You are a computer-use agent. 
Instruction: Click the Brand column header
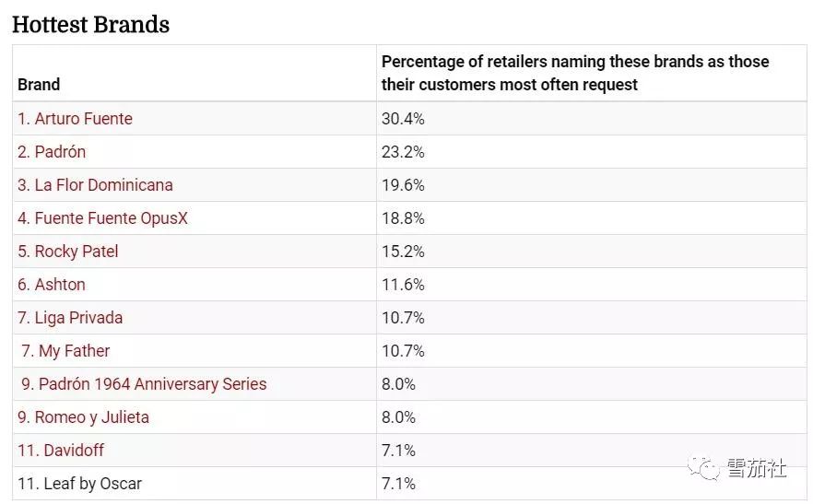coord(39,85)
